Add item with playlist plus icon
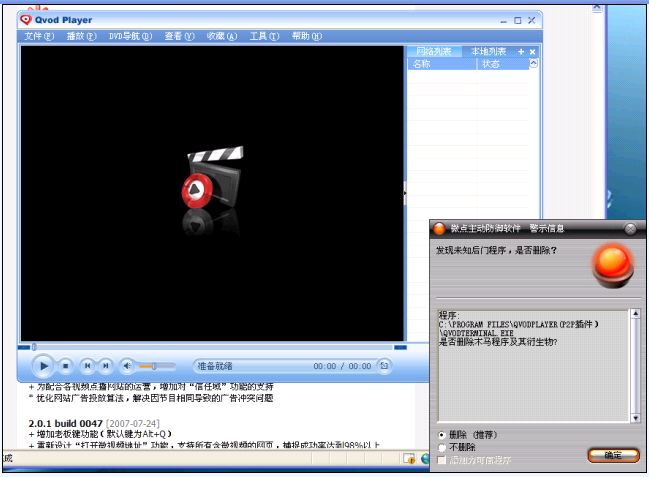The height and width of the screenshot is (477, 649). tap(521, 52)
